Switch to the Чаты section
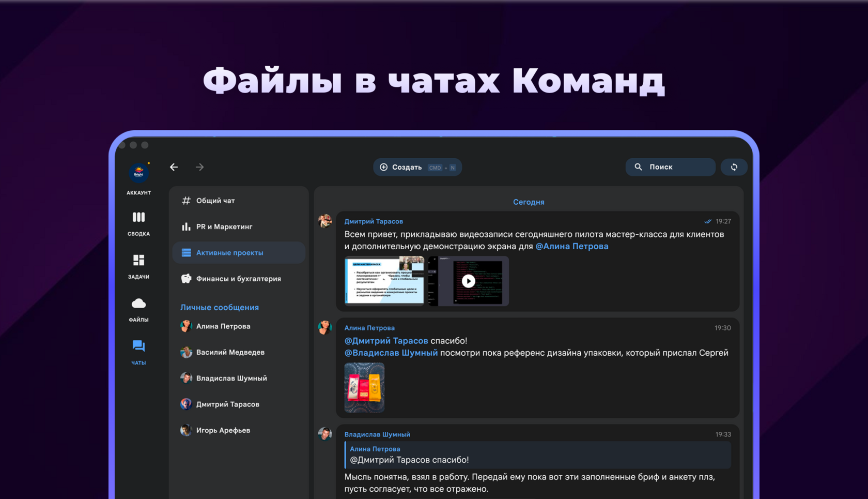 click(138, 352)
